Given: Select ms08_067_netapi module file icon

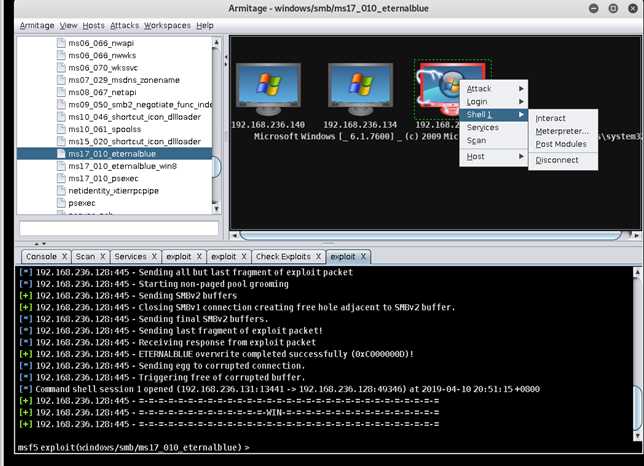Looking at the screenshot, I should pos(61,92).
